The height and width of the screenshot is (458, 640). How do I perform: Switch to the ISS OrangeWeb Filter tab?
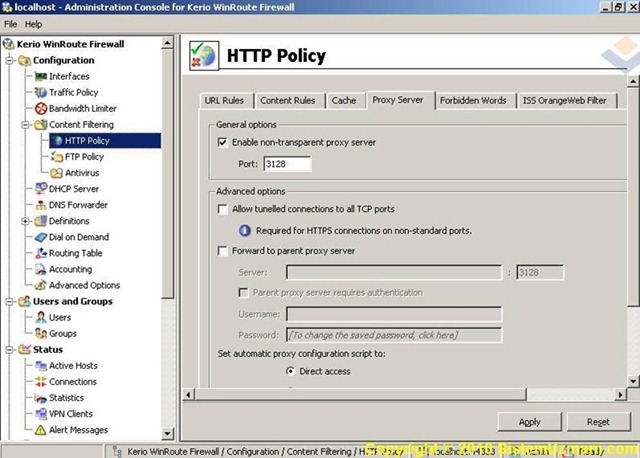(565, 101)
